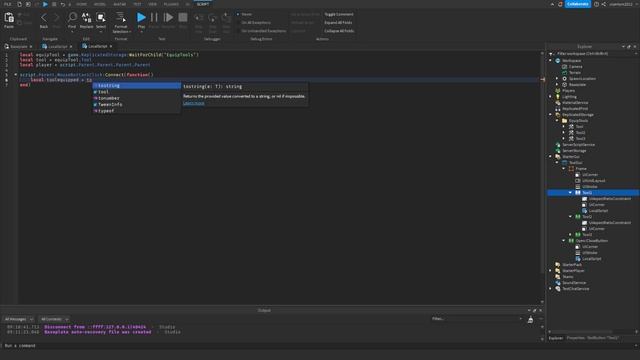Viewport: 640px width, 360px height.
Task: Switch to the VIEW ribbon tab
Action: [x=153, y=4]
